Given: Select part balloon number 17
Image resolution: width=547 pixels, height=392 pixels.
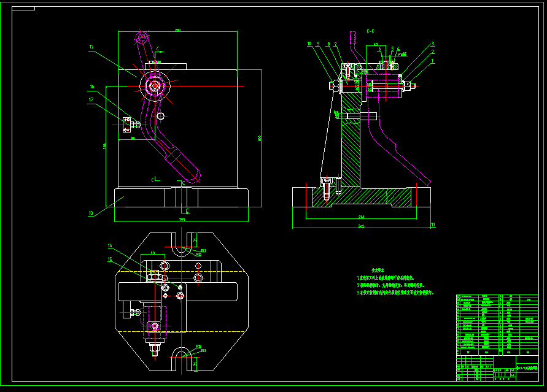Looking at the screenshot, I should click(x=91, y=99).
